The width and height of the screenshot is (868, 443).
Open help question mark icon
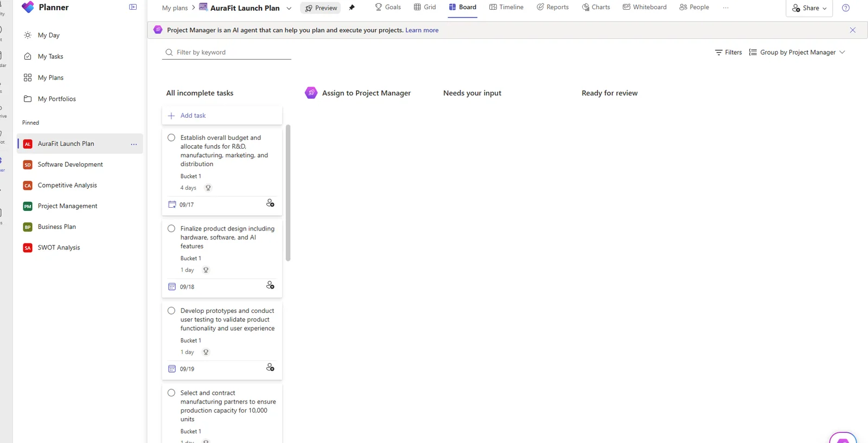tap(845, 8)
